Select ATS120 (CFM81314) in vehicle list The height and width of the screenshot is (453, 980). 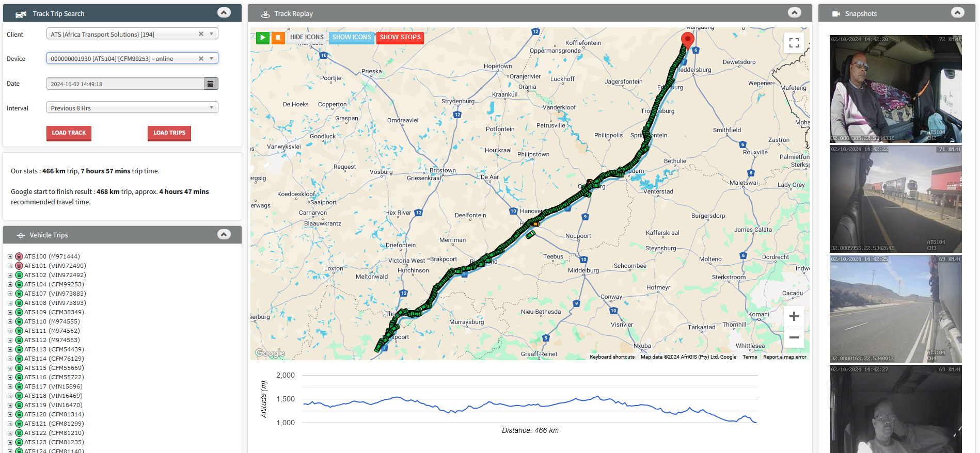(54, 414)
